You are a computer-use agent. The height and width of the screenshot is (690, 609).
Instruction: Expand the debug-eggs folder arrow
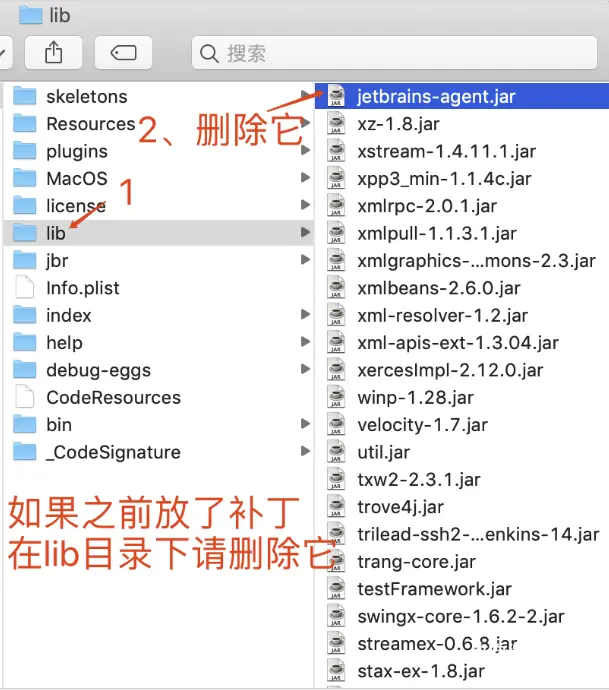click(x=305, y=369)
